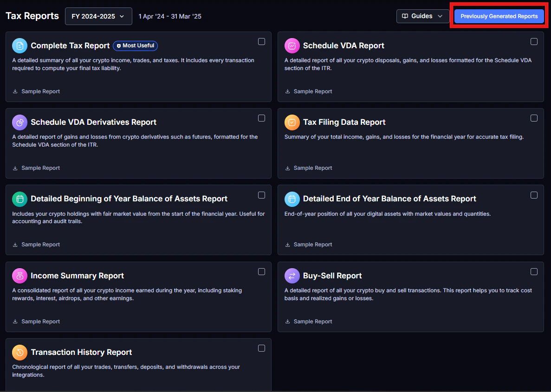The image size is (551, 392).
Task: Click Detailed Beginning of Year Balance title
Action: (129, 199)
